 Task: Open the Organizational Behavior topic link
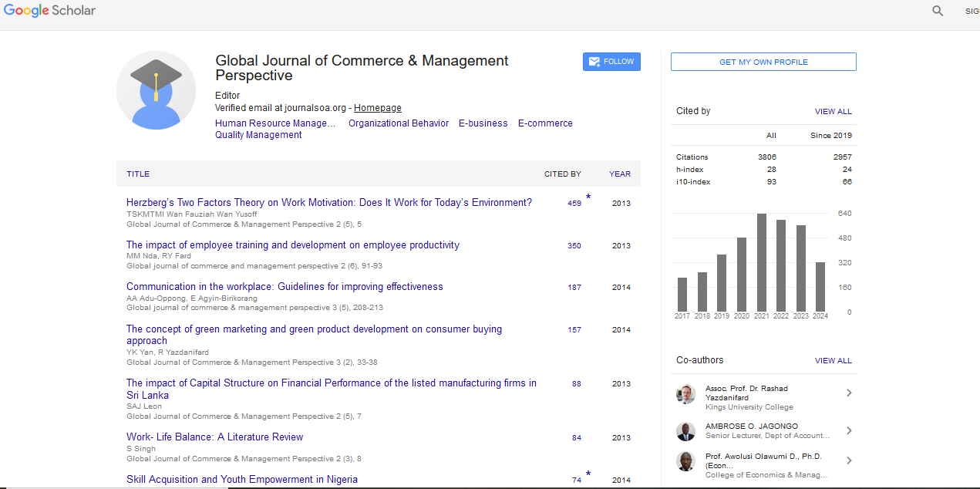[398, 123]
